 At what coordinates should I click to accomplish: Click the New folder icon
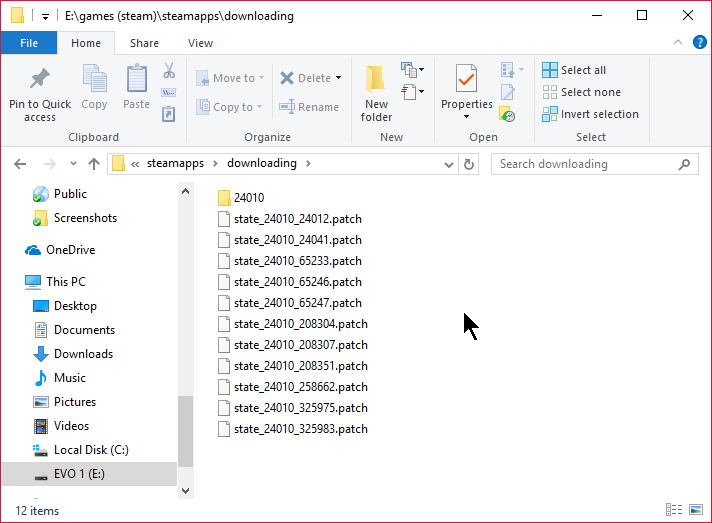coord(375,79)
